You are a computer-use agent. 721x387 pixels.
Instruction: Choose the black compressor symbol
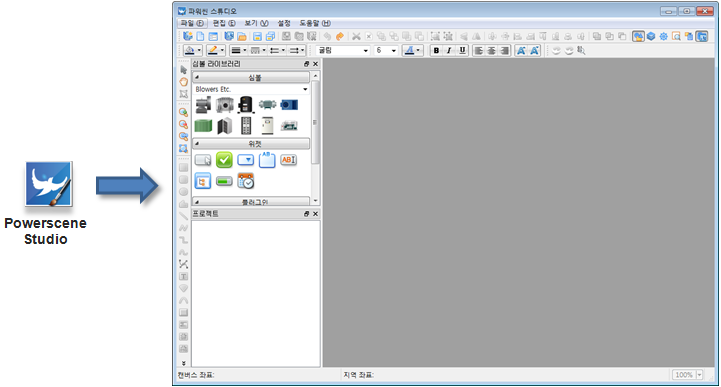point(246,105)
